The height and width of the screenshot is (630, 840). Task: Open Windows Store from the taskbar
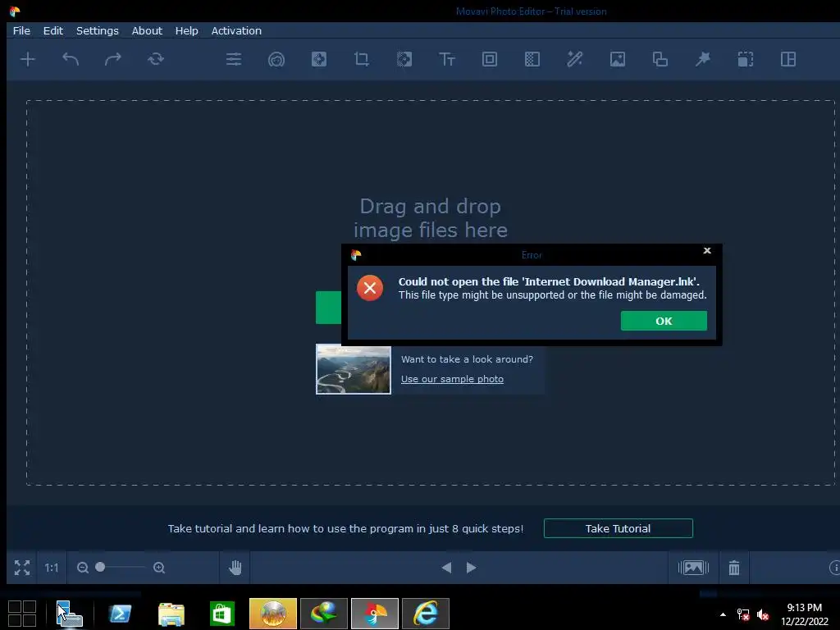point(222,614)
